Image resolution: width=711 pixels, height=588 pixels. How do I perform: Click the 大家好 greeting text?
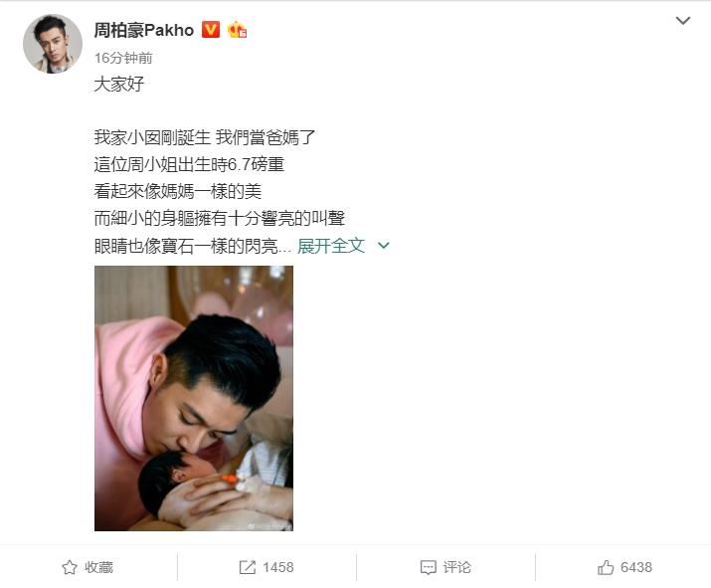(x=119, y=84)
